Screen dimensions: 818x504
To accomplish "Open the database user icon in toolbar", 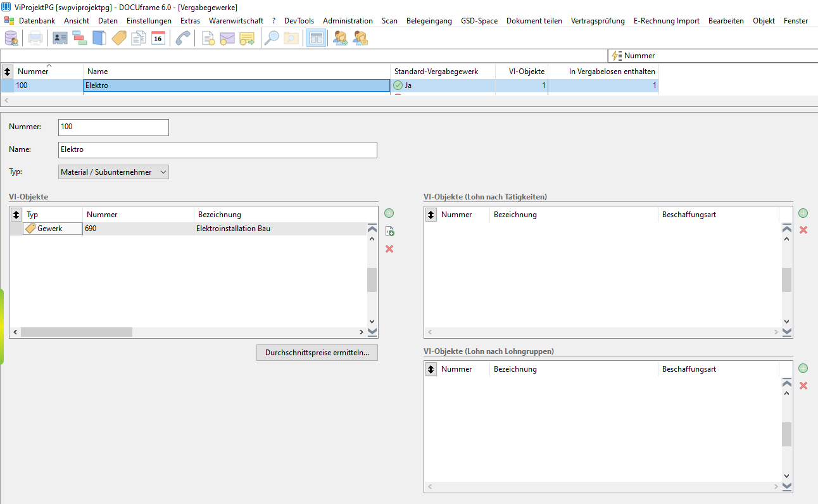I will click(x=11, y=38).
